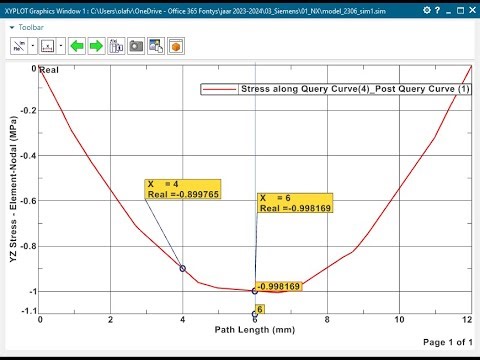Maximize the XYPLOT Graphics Window
The width and height of the screenshot is (480, 360).
(x=460, y=10)
